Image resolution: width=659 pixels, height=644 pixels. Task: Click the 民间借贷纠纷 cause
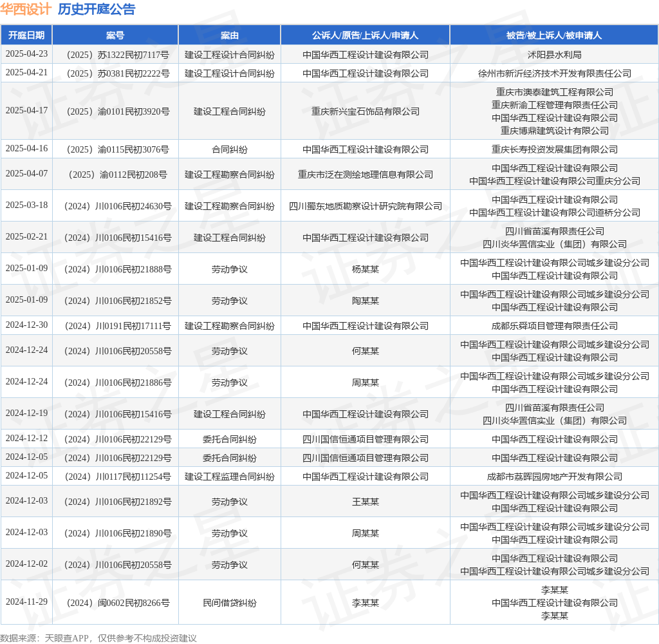[230, 603]
